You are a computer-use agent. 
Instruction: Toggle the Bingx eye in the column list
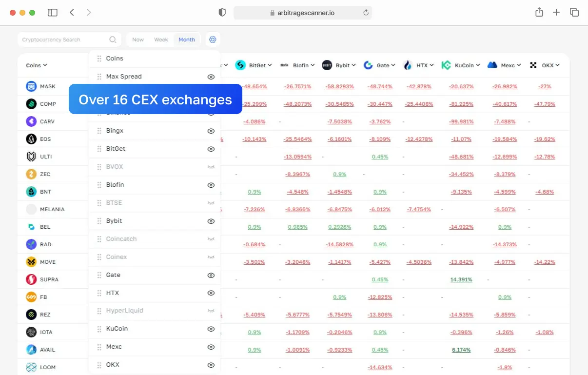(x=211, y=131)
